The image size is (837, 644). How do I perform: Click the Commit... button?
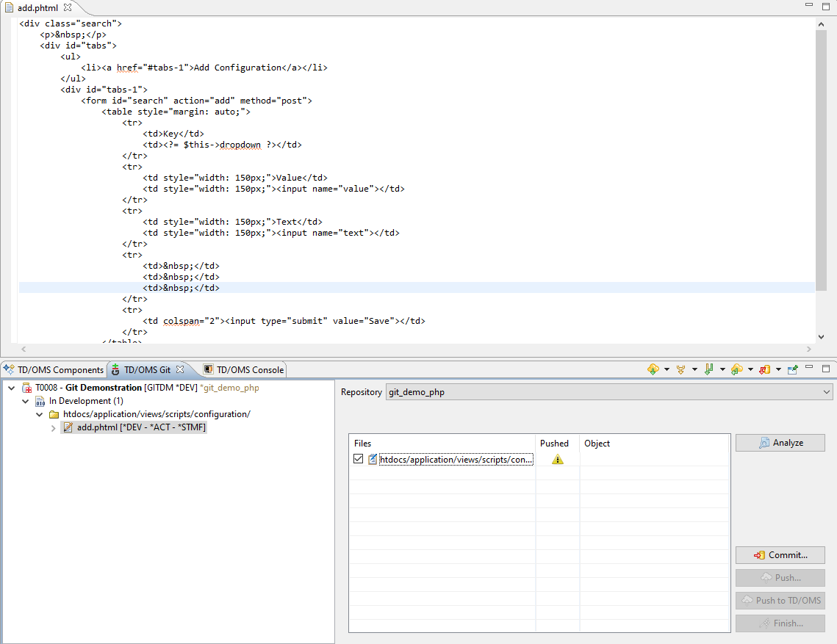coord(780,555)
